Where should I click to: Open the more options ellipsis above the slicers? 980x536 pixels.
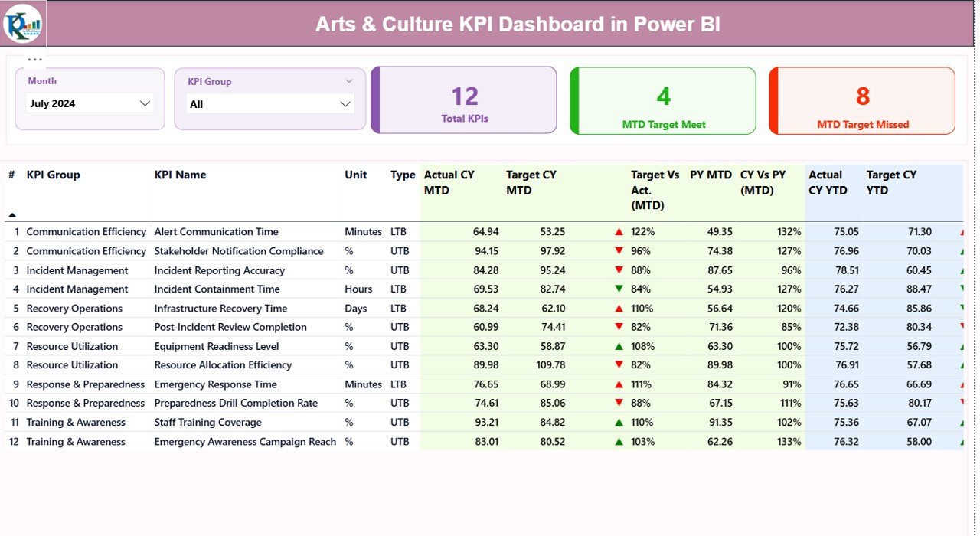click(x=34, y=58)
